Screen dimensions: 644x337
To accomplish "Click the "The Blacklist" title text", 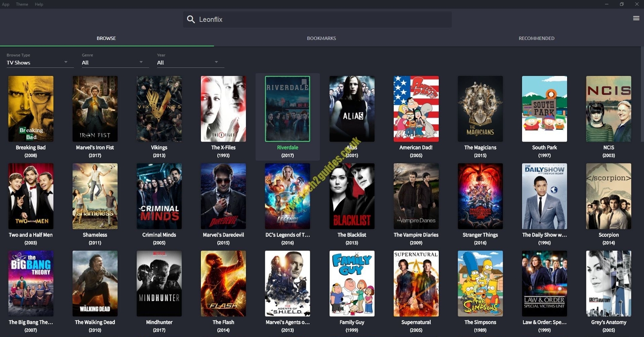I will (x=352, y=235).
